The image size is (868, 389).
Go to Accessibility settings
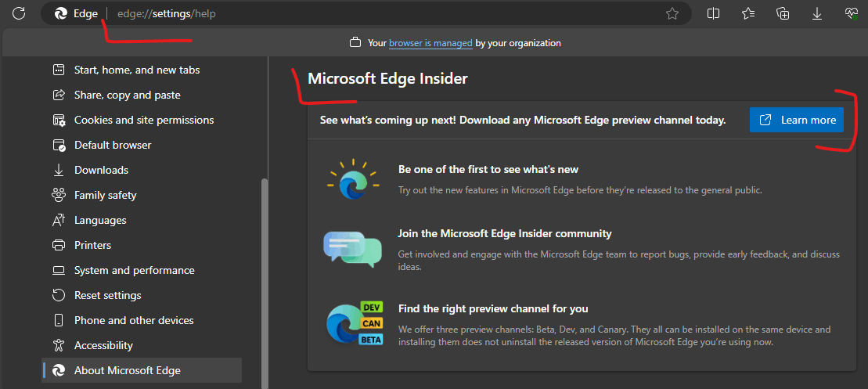tap(142, 345)
